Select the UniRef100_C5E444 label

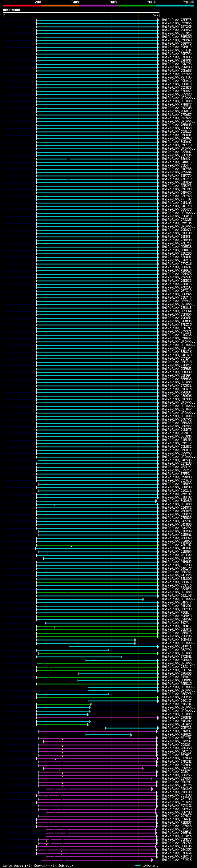[x=177, y=165]
